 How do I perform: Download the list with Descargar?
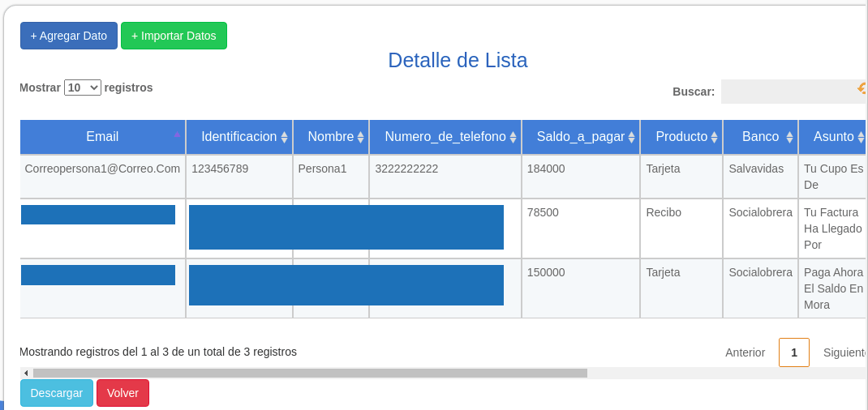pyautogui.click(x=57, y=393)
